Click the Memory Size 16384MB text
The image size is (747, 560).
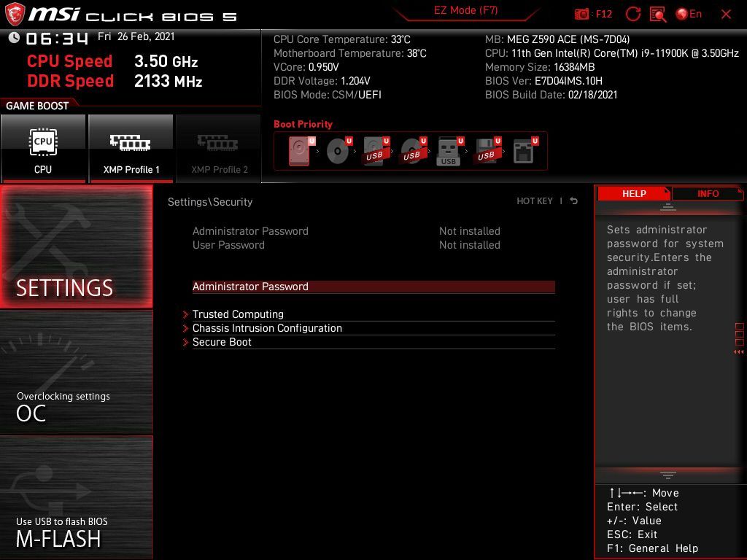540,67
